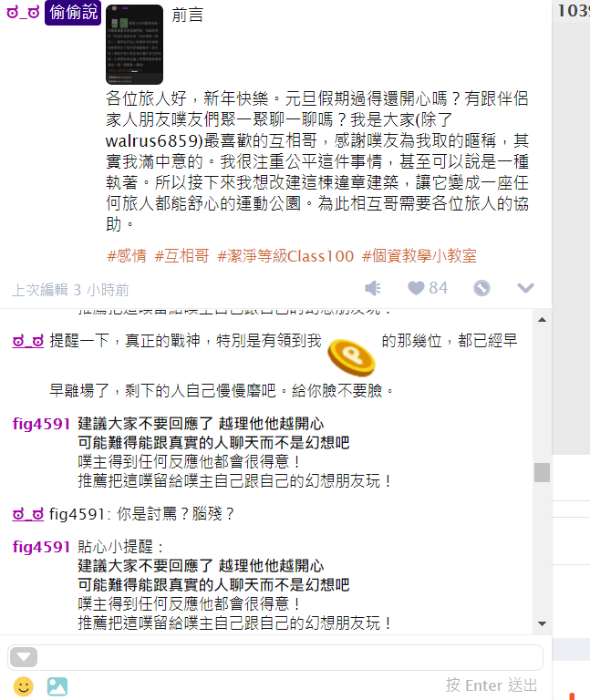Click the owl-face avatar icon at top

click(x=23, y=12)
